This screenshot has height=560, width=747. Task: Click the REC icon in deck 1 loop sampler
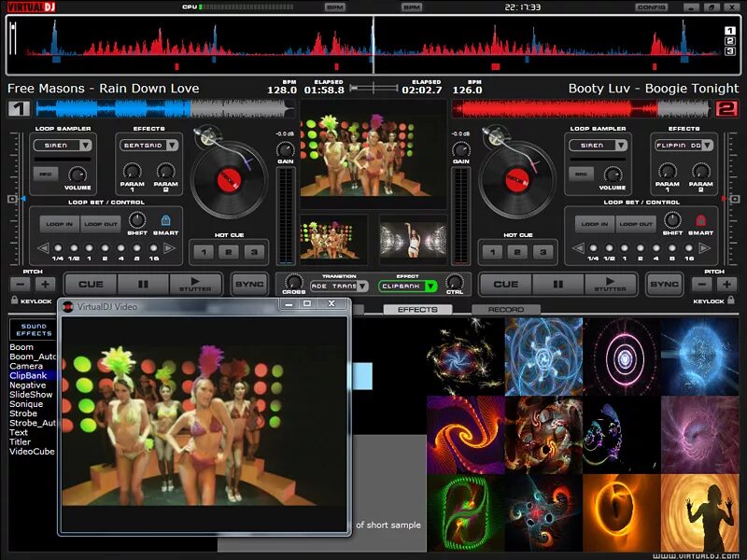click(x=48, y=174)
